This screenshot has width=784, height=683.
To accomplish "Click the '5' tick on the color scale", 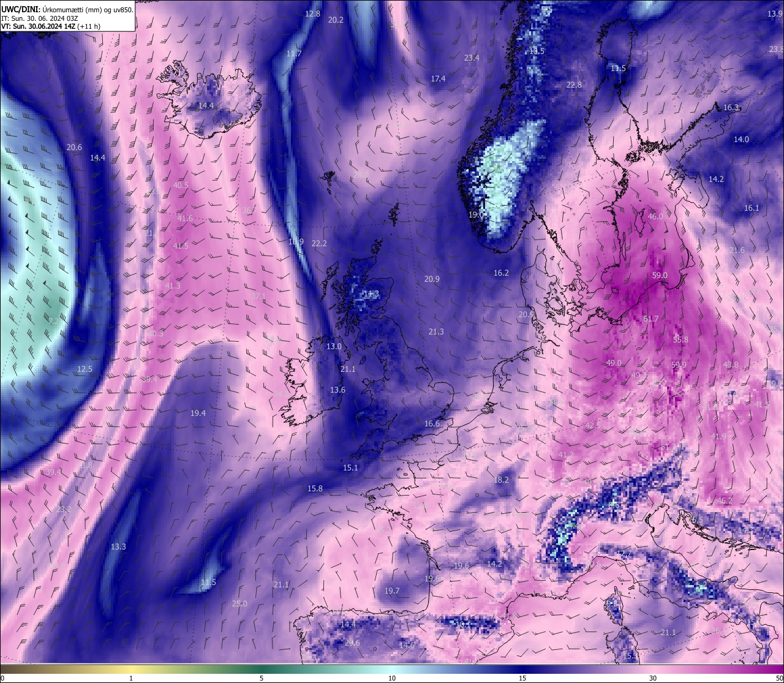I will 262,678.
